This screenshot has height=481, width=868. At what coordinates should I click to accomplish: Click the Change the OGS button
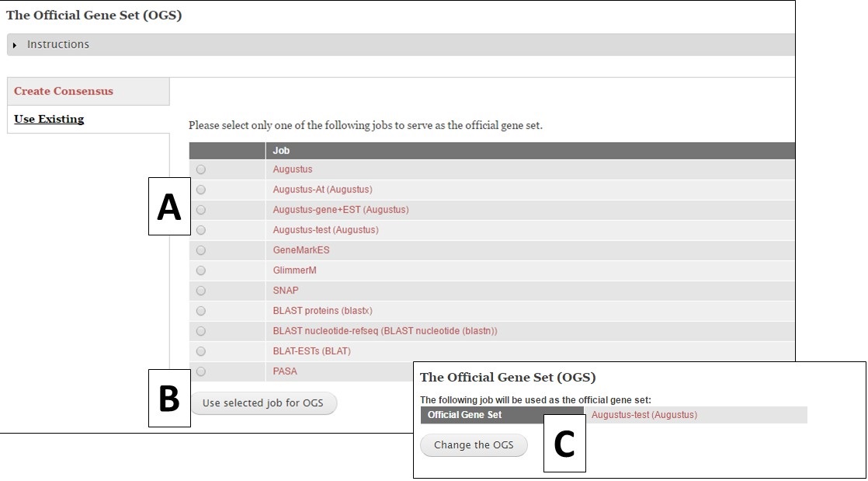point(474,444)
